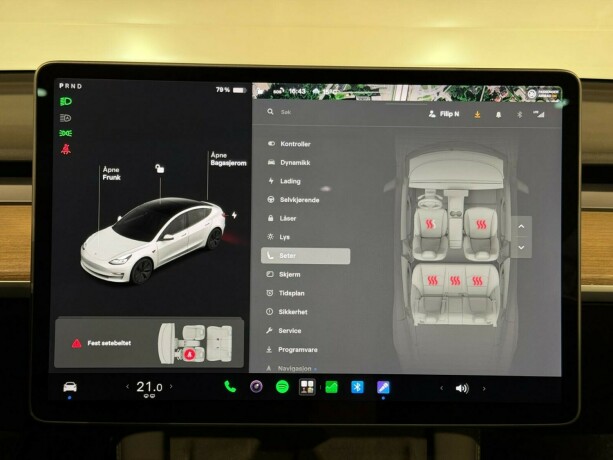Click the down chevron beside seats
The width and height of the screenshot is (613, 460).
pos(521,247)
